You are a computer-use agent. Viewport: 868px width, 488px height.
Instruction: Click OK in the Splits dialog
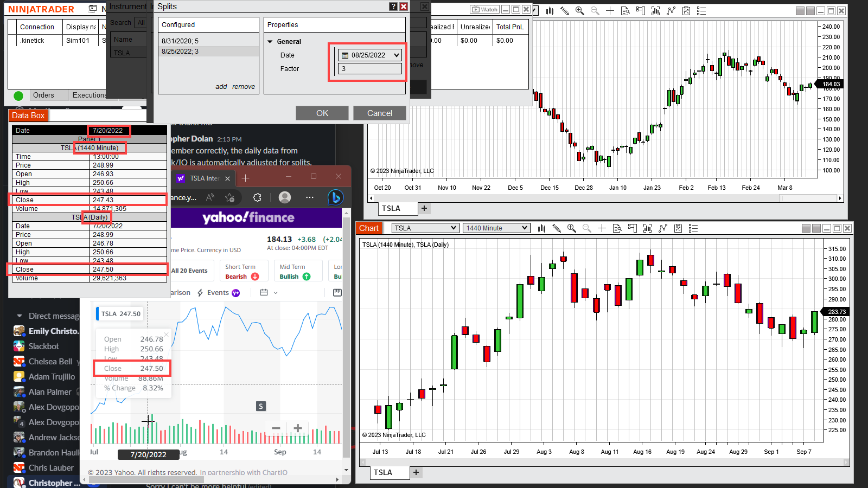322,113
